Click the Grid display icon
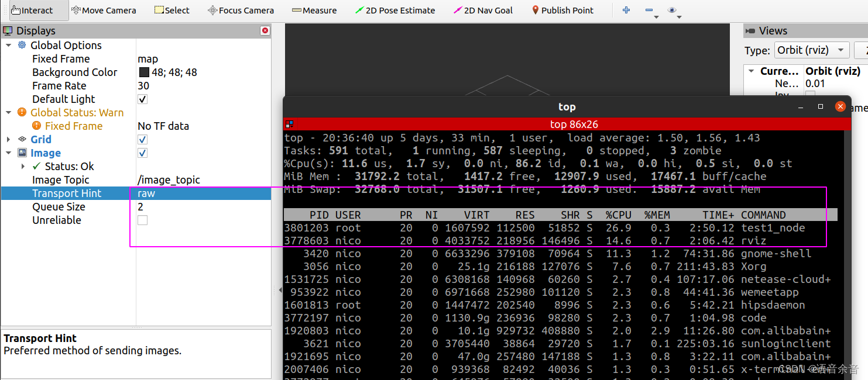Image resolution: width=868 pixels, height=380 pixels. tap(22, 139)
